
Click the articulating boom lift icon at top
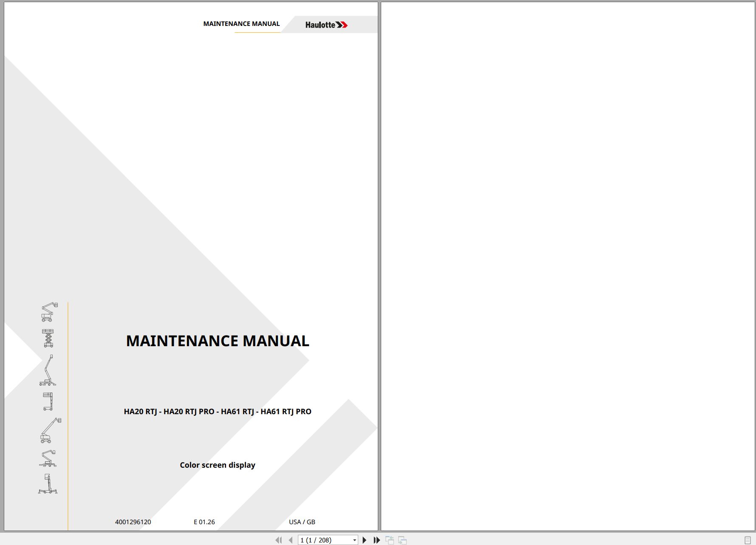[49, 312]
